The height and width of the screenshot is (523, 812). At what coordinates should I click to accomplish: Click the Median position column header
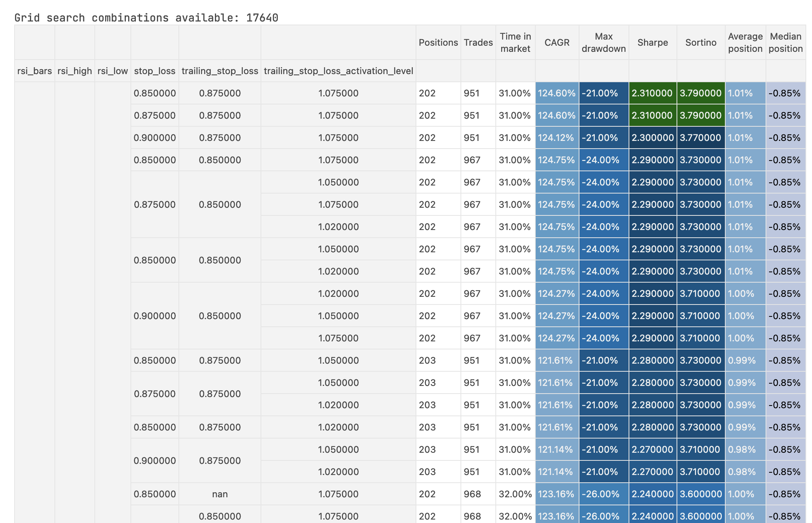(x=786, y=43)
